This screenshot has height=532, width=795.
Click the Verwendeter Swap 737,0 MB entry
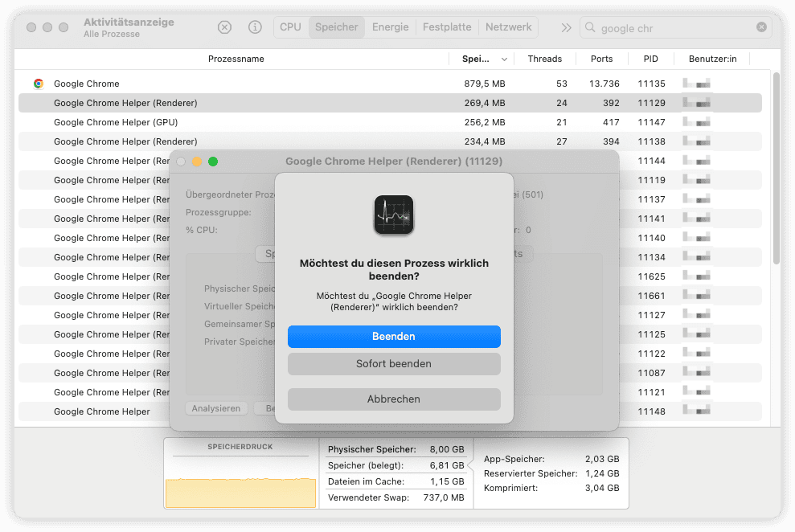(x=396, y=498)
